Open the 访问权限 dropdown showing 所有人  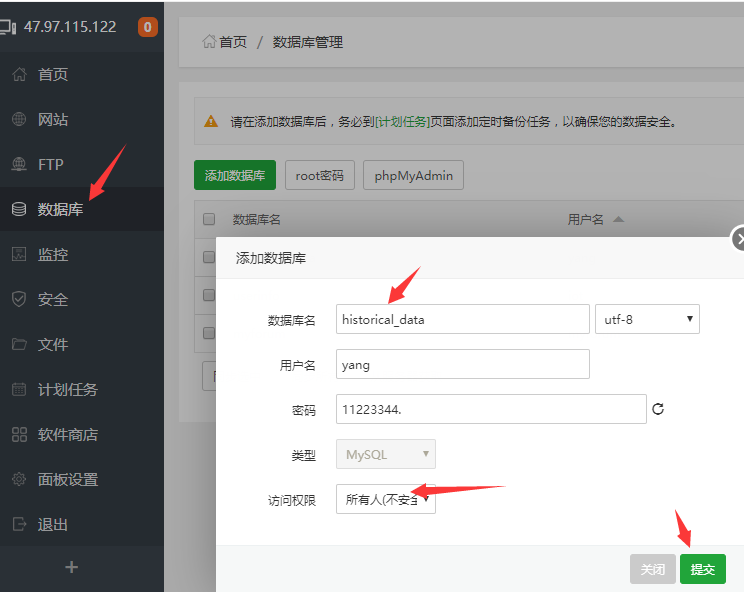(x=386, y=499)
